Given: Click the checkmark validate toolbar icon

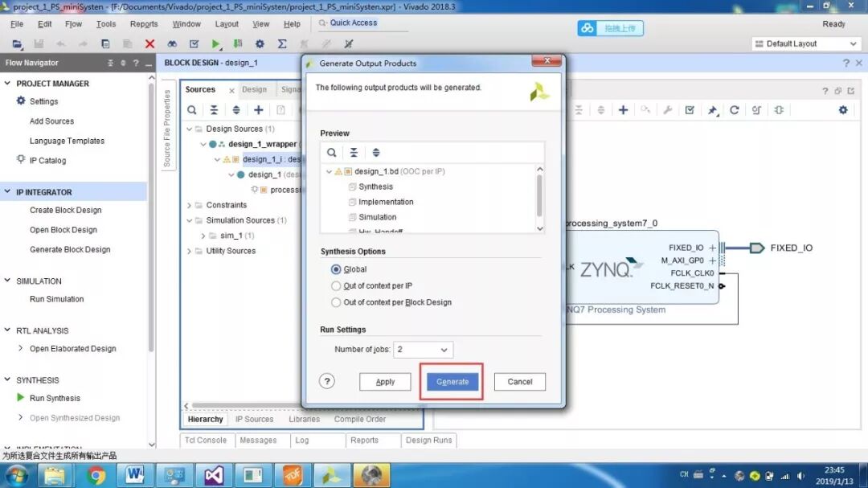Looking at the screenshot, I should [x=194, y=43].
